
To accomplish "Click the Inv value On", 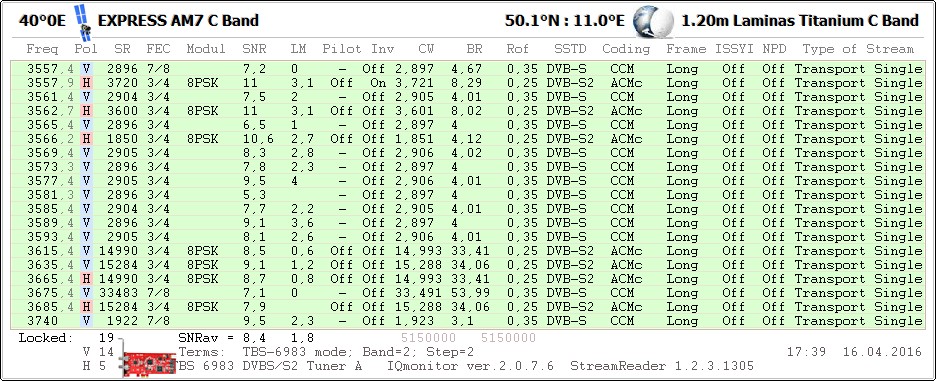I will tap(378, 83).
